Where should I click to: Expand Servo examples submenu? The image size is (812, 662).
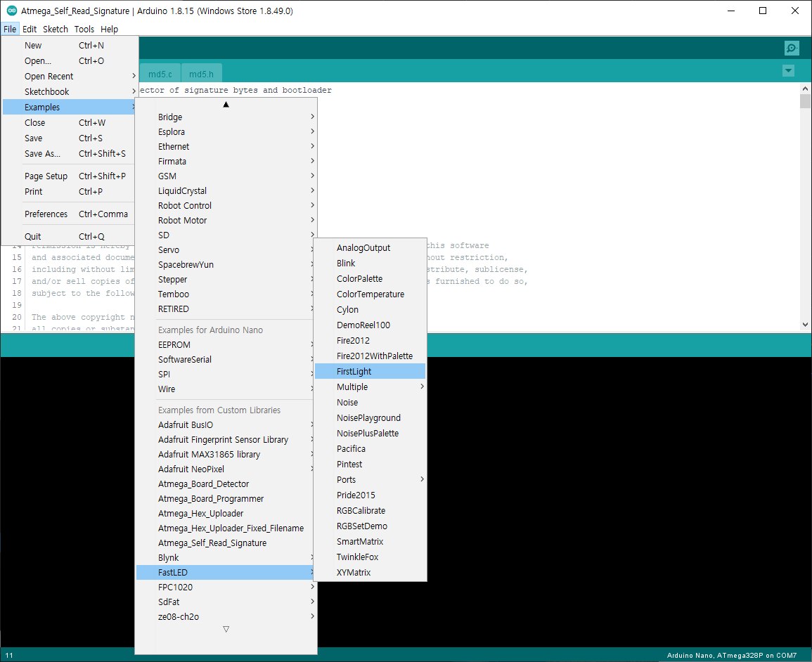pos(225,250)
